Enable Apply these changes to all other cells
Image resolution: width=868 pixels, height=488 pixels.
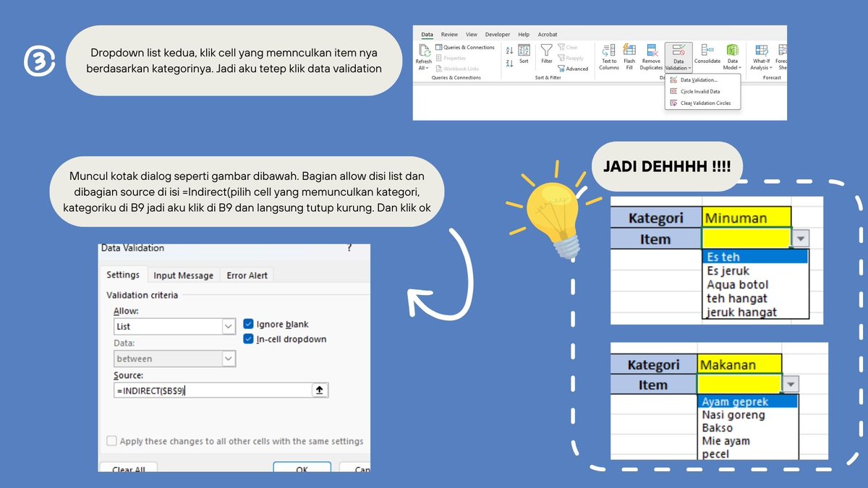[112, 441]
